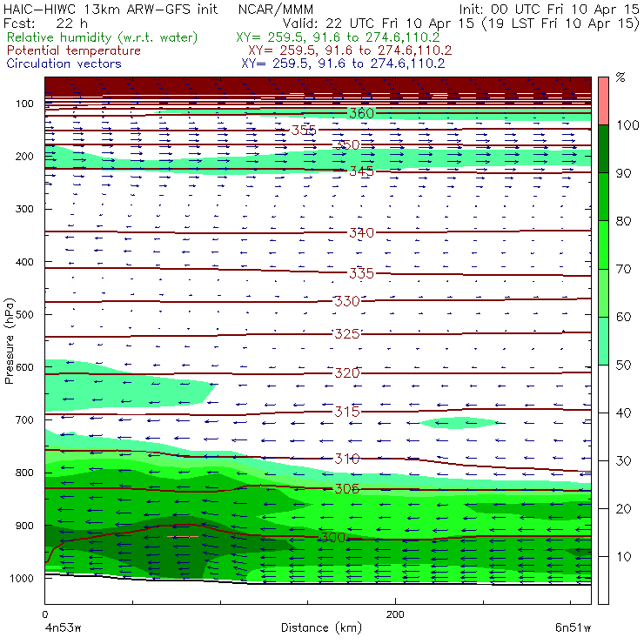Click the 330 potential temperature contour label
This screenshot has width=644, height=644.
click(x=347, y=301)
